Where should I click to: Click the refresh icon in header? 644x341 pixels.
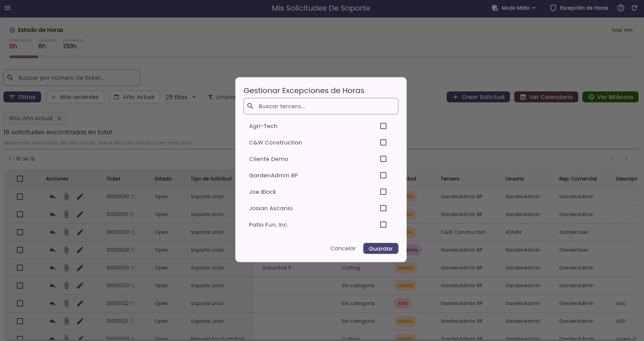pos(634,8)
